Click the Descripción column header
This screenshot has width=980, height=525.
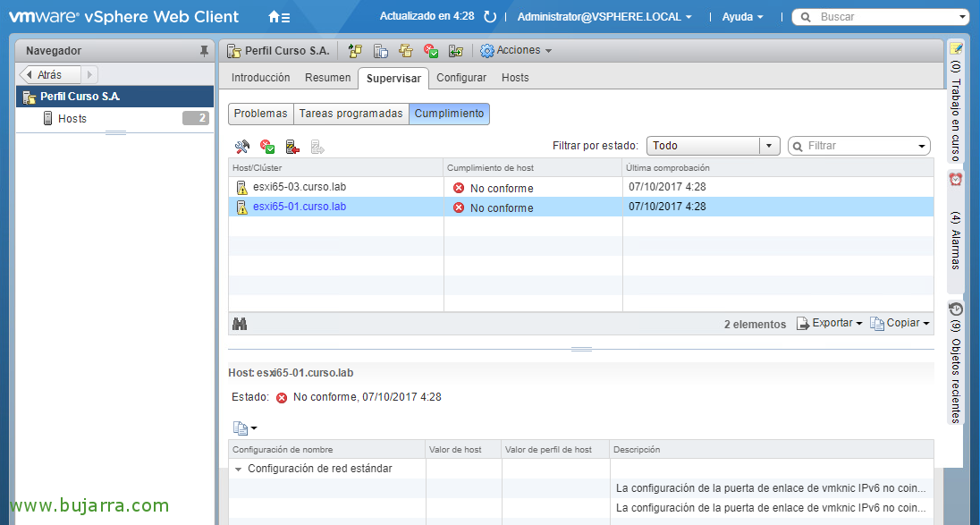click(772, 450)
